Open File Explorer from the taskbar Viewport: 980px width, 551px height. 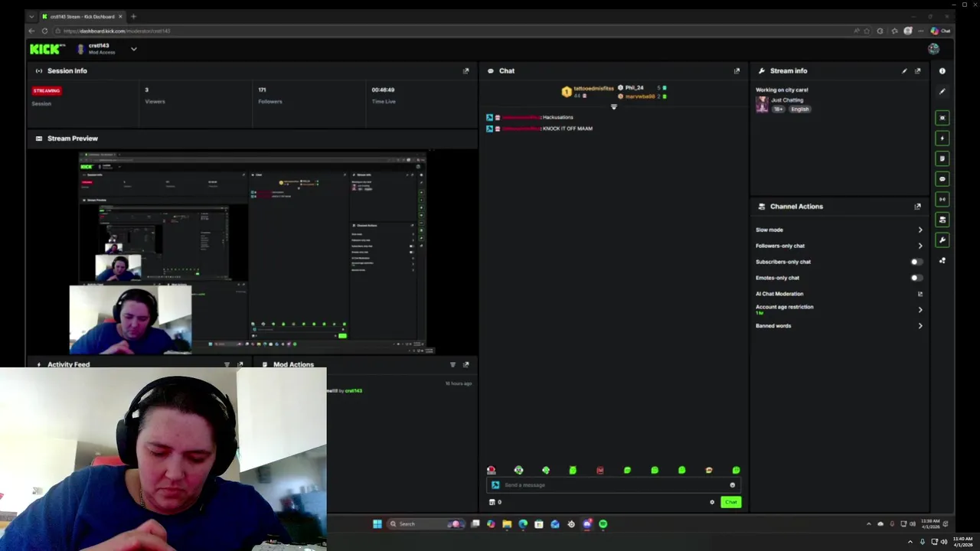(x=507, y=524)
